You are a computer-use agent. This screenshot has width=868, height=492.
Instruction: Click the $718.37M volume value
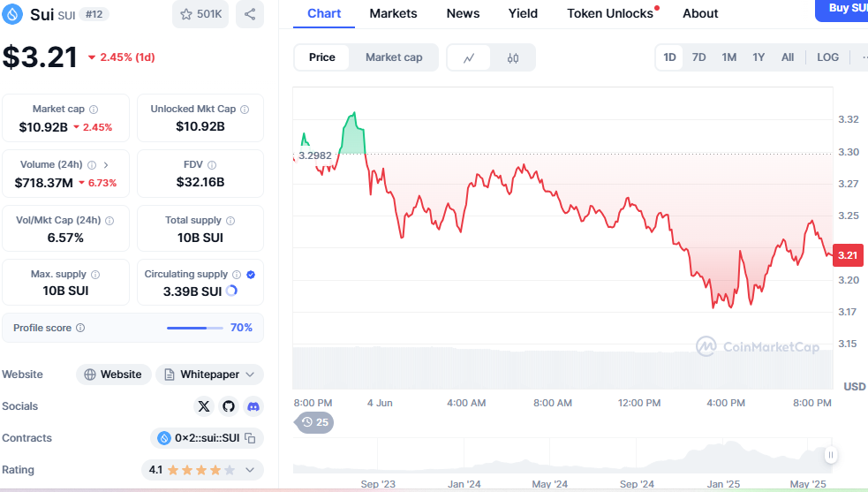tap(44, 183)
